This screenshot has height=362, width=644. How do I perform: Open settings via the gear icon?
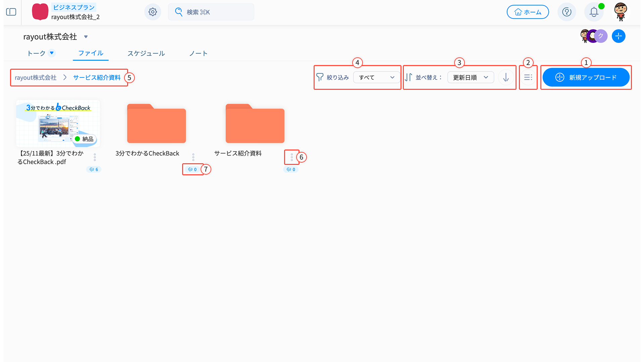(153, 12)
